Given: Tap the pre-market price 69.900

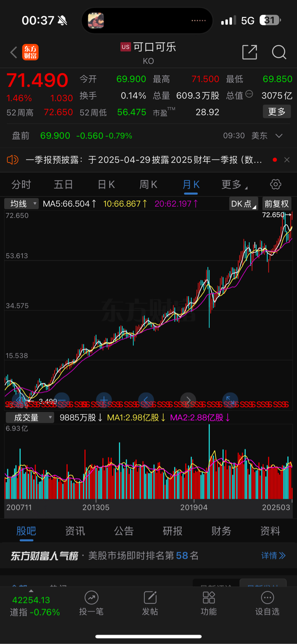Looking at the screenshot, I should [x=55, y=136].
